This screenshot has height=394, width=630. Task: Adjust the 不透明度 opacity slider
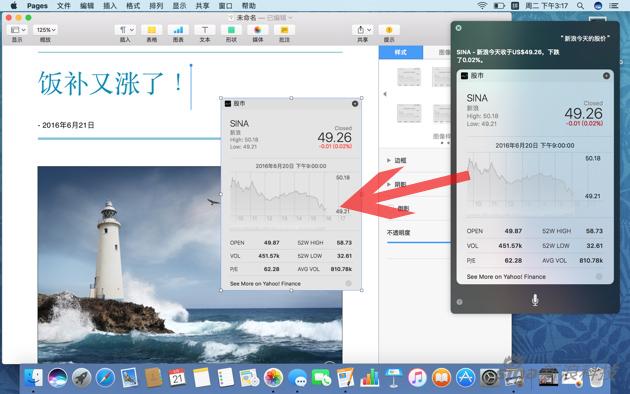tap(419, 243)
